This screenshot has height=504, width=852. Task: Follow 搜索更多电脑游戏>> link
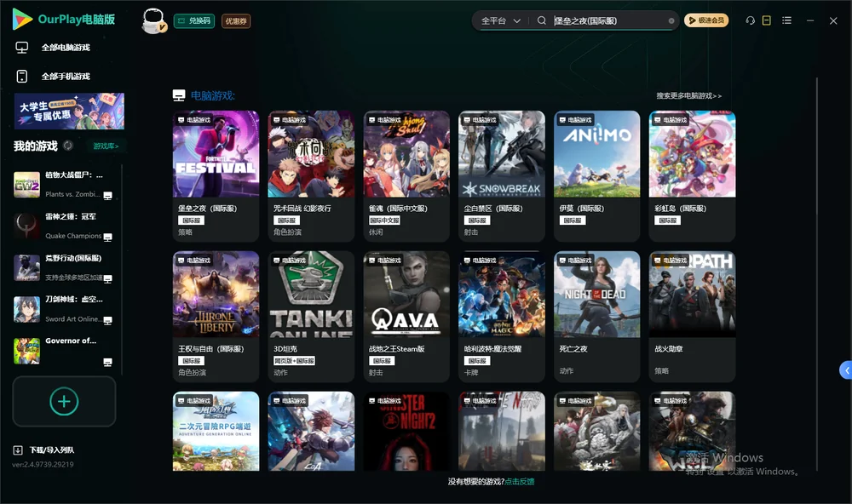[x=689, y=96]
